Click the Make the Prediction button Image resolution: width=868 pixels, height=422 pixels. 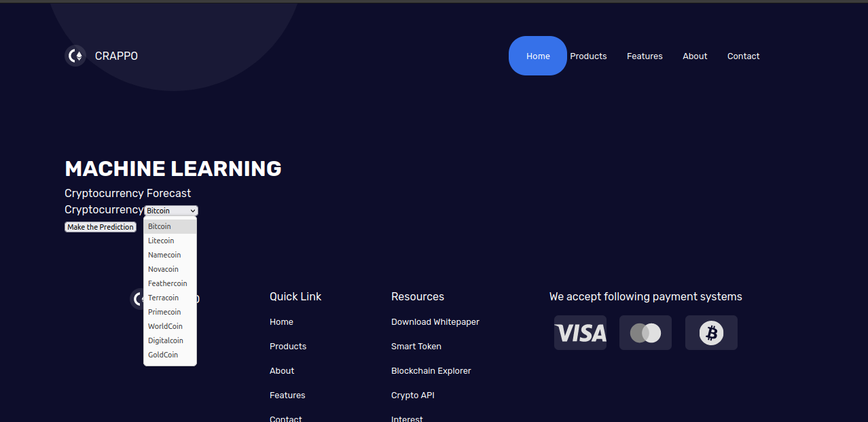tap(101, 227)
